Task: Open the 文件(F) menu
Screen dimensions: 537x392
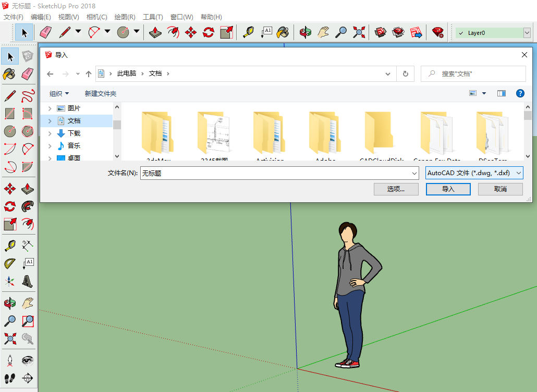Action: pyautogui.click(x=14, y=17)
